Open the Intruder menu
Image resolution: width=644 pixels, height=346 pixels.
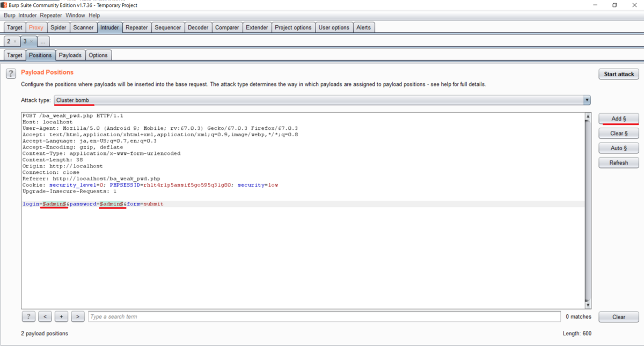(27, 16)
